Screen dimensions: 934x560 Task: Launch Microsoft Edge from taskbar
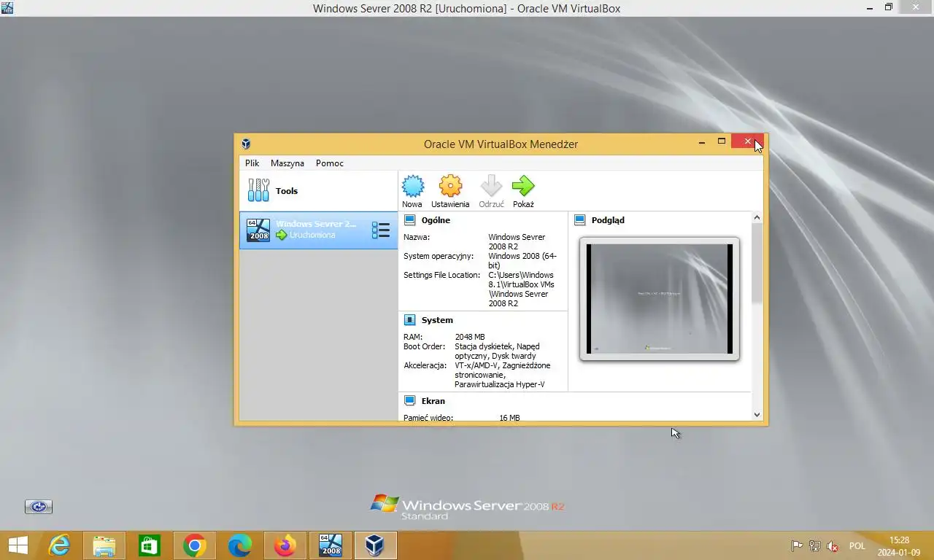pos(240,545)
